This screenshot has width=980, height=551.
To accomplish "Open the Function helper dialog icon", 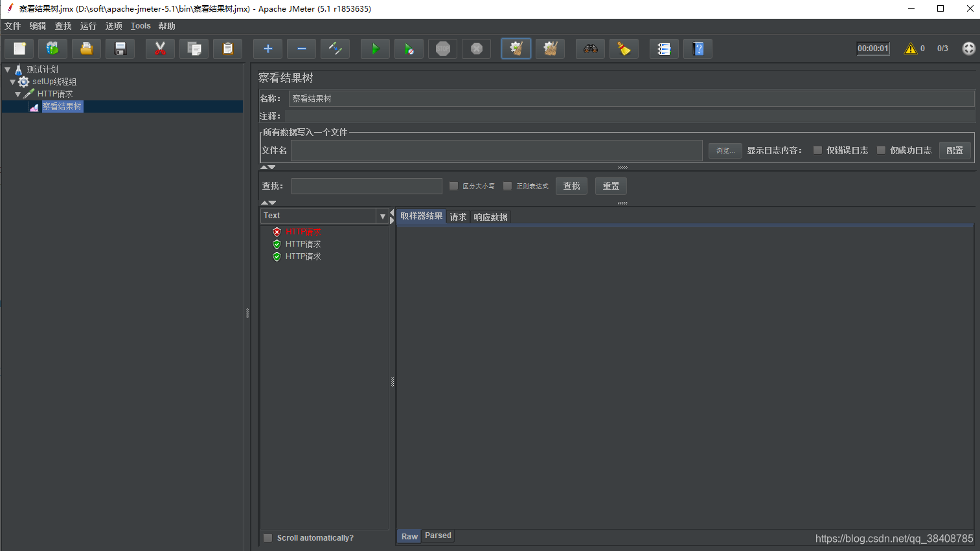I will pyautogui.click(x=665, y=49).
